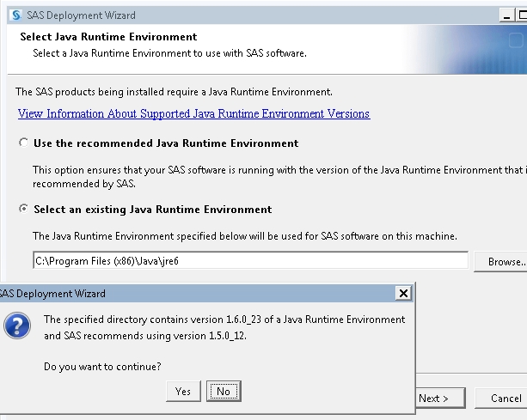Click the Browse button for JRE path

501,262
